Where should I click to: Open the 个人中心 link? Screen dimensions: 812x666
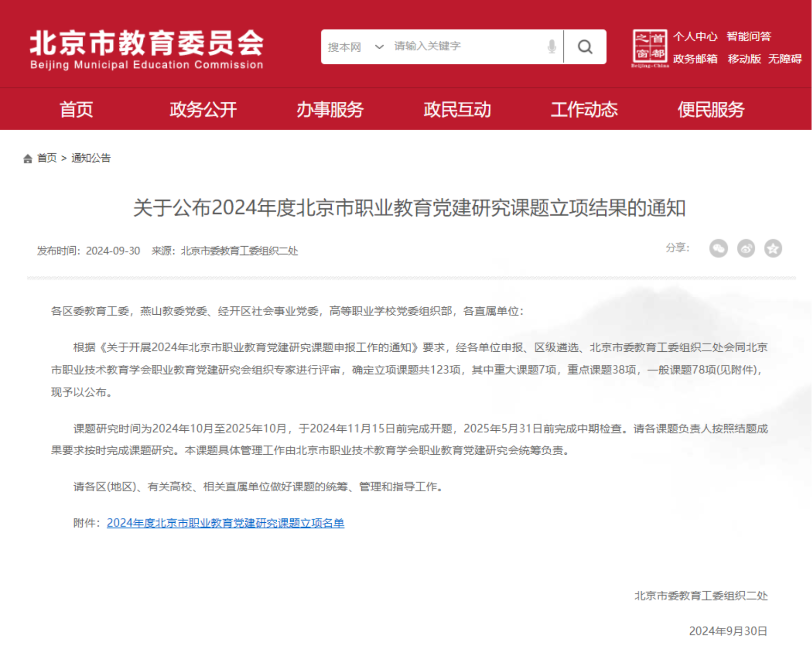click(x=695, y=37)
